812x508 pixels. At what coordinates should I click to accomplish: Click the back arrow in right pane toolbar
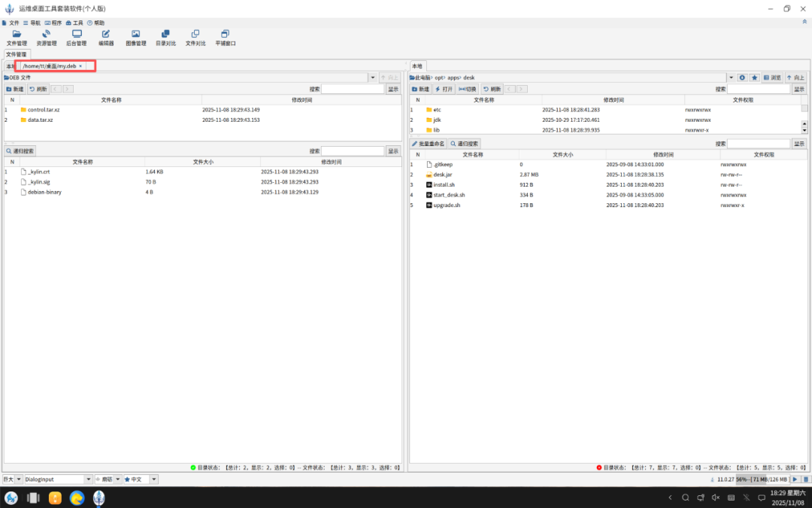click(x=510, y=89)
